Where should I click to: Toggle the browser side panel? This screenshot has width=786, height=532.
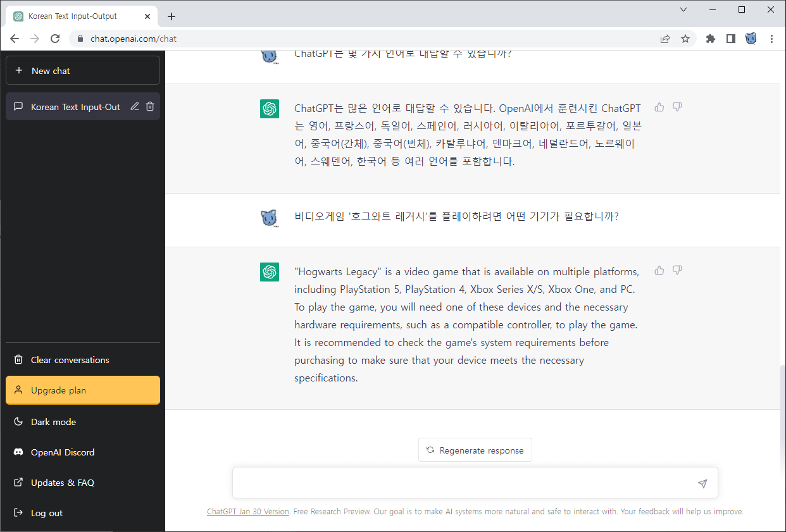[731, 39]
